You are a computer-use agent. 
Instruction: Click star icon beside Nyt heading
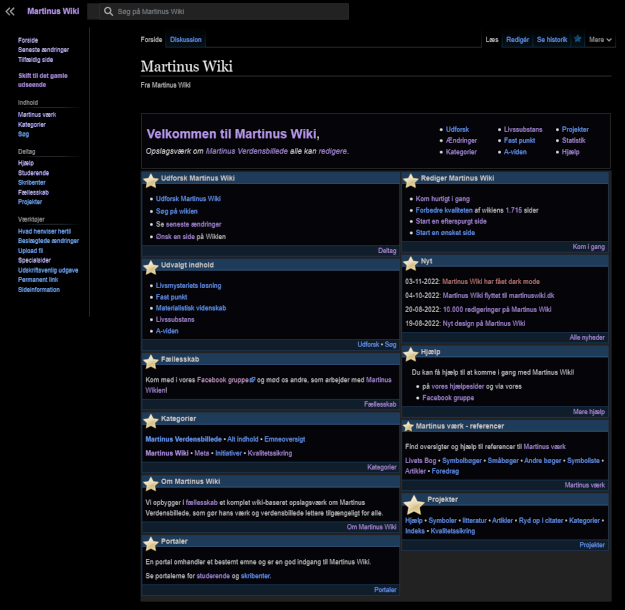click(x=411, y=264)
